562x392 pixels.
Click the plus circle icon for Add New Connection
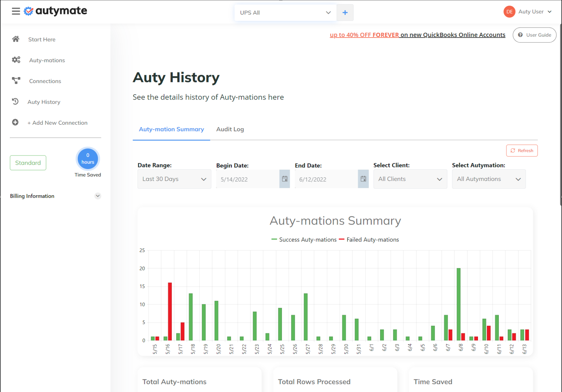15,122
